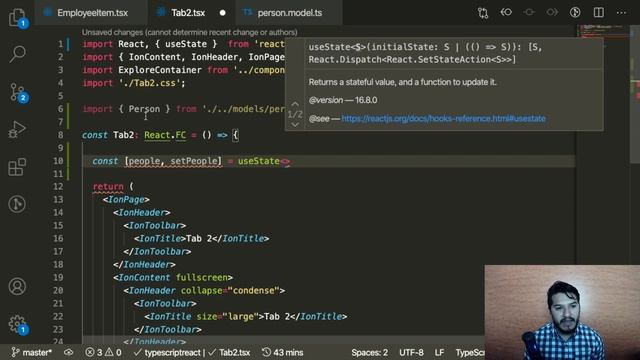Click ExploreContainer in the line 3 import
The width and height of the screenshot is (640, 360).
coord(160,70)
